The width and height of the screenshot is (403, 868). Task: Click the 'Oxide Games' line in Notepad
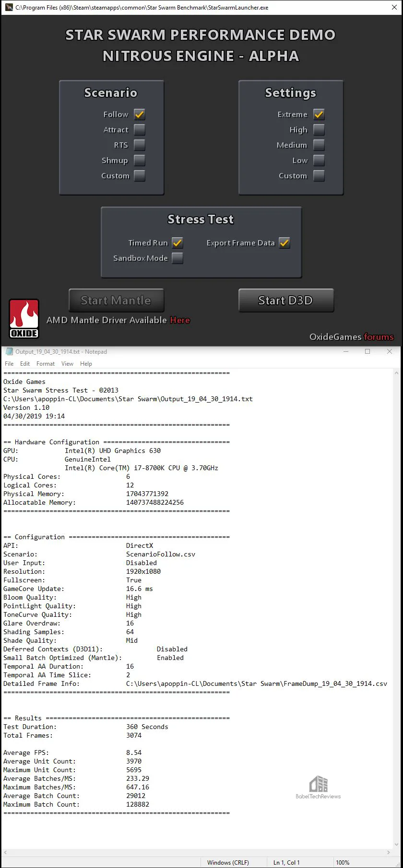24,382
